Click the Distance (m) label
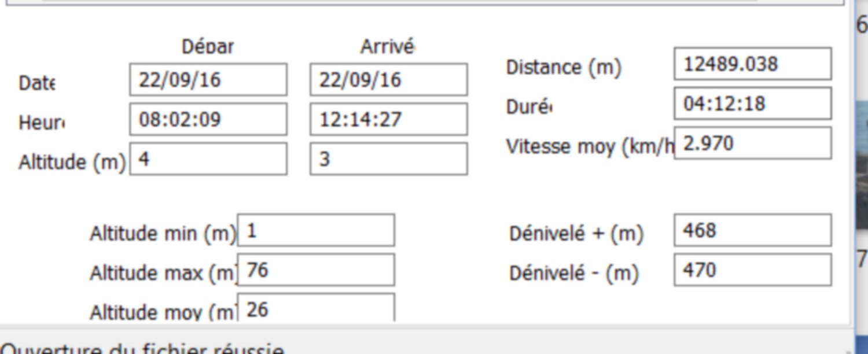Screen dimensions: 868x354 (x=564, y=67)
